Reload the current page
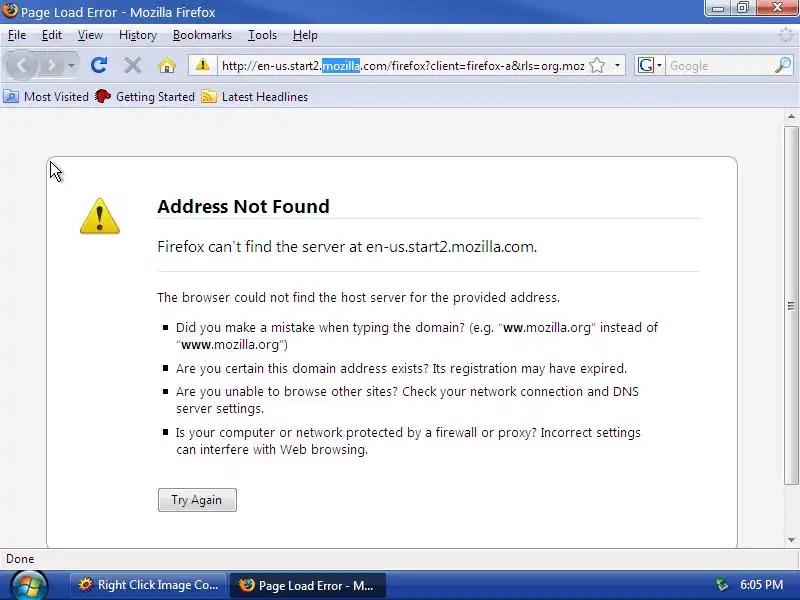This screenshot has width=800, height=600. pos(99,65)
